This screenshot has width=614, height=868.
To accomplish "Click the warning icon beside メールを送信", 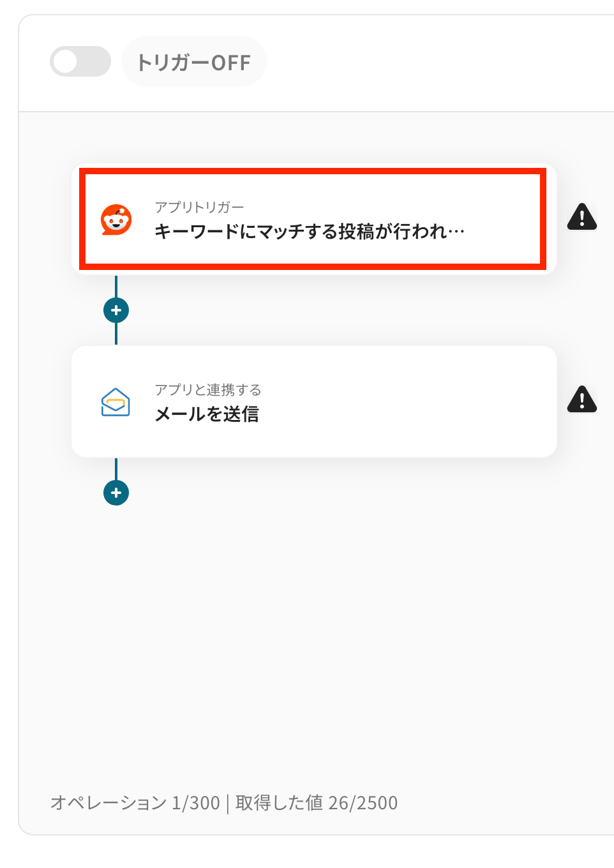I will coord(582,400).
